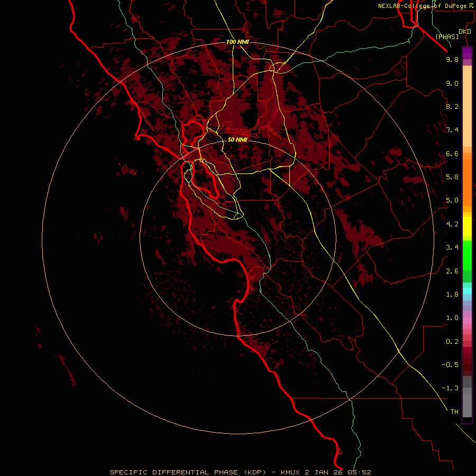The height and width of the screenshot is (476, 476).
Task: Click the 1.0 value on the color scale
Action: 452,318
